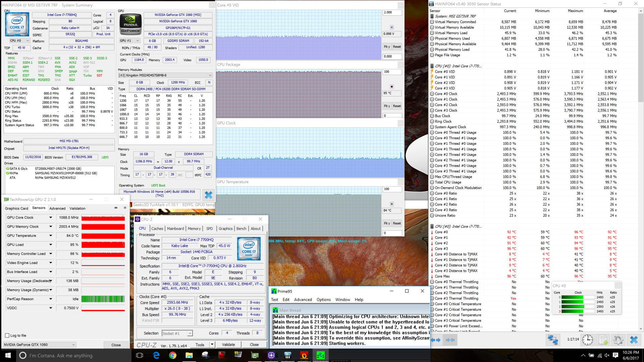Image resolution: width=644 pixels, height=362 pixels.
Task: Edit Core #0 VID graph max value 2.000
Action: [392, 12]
